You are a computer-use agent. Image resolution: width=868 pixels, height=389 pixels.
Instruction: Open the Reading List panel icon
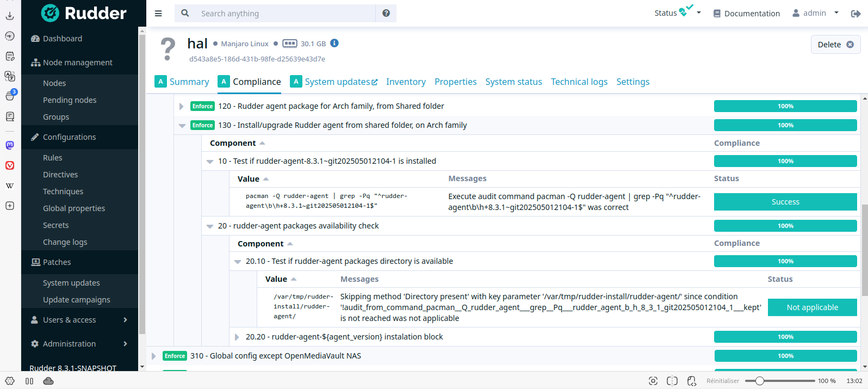pos(10,116)
